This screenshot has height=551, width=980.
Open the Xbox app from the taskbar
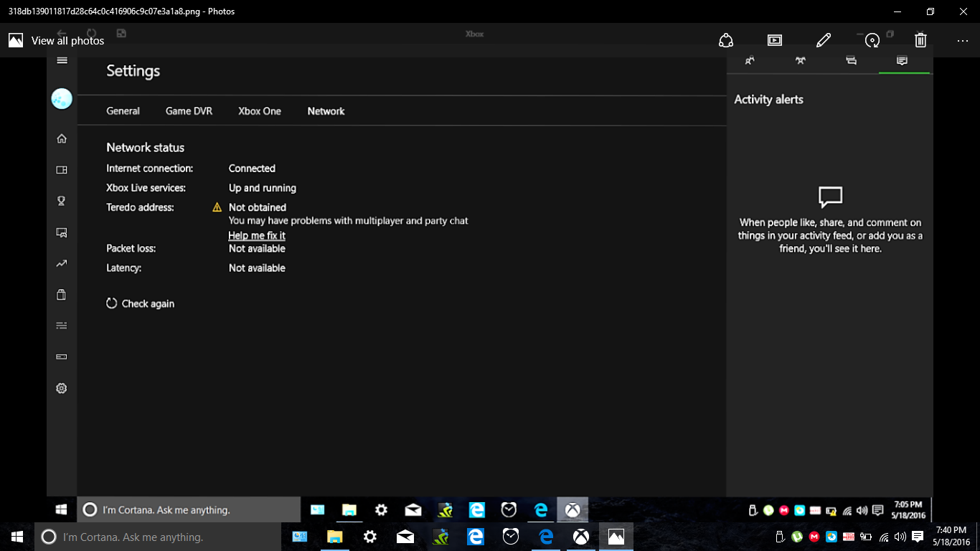point(580,537)
